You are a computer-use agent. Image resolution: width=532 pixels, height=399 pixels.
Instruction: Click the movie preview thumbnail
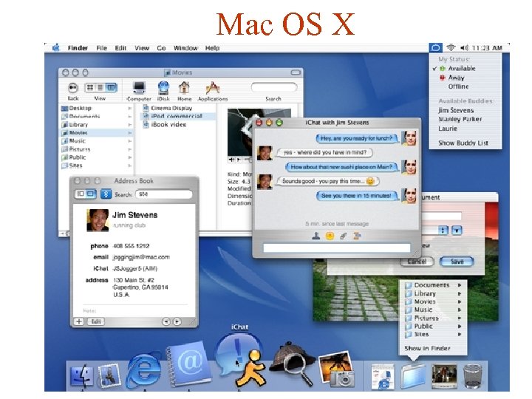point(241,132)
